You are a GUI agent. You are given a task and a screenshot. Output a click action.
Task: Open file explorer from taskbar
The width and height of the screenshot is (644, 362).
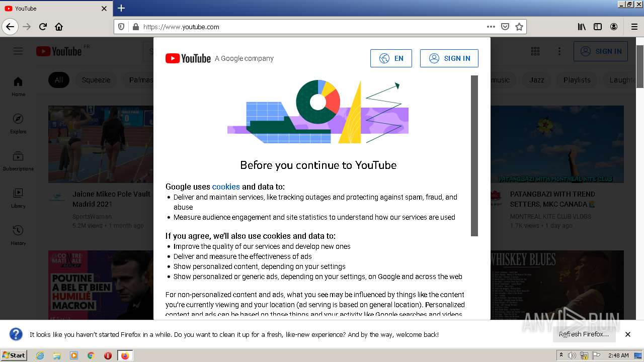pos(57,355)
